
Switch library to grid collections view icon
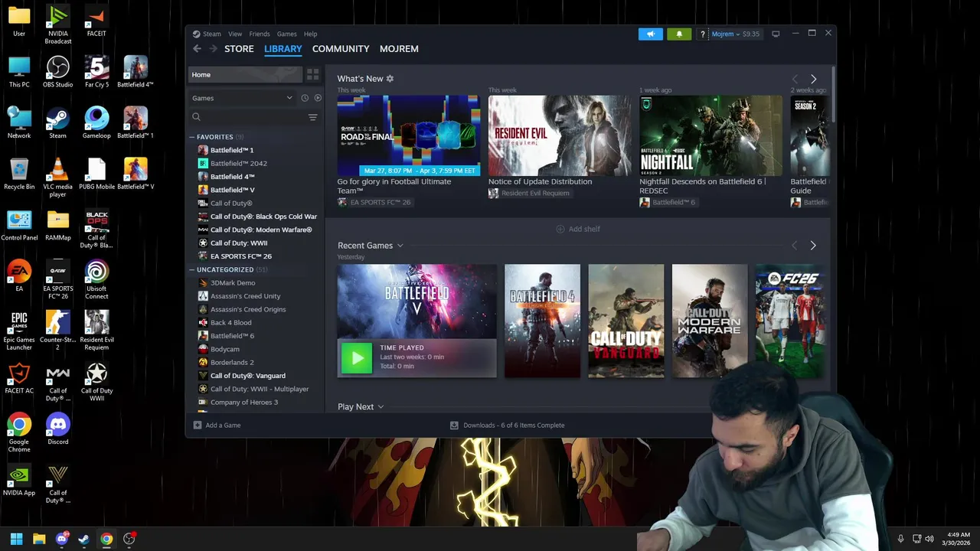(312, 74)
